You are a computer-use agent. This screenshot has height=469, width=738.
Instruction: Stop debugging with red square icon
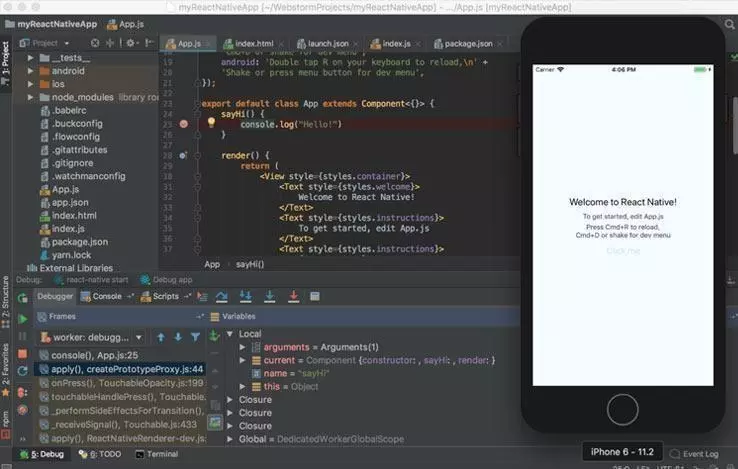tap(22, 354)
